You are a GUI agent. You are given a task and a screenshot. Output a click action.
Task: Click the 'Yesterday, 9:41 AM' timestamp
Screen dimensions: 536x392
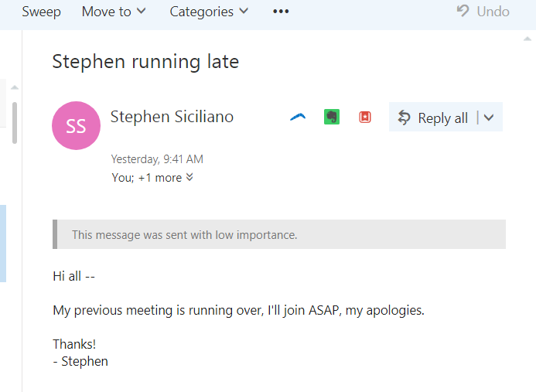click(157, 159)
